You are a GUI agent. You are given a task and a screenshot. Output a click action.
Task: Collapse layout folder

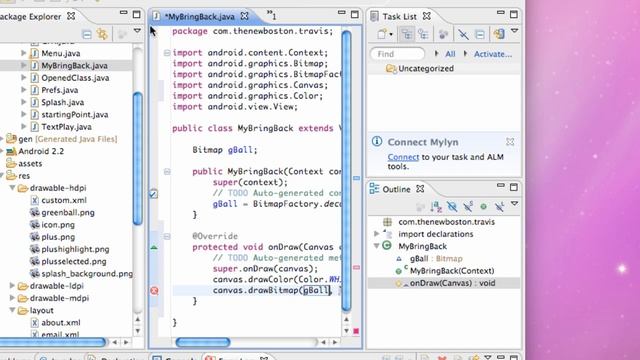pyautogui.click(x=12, y=310)
